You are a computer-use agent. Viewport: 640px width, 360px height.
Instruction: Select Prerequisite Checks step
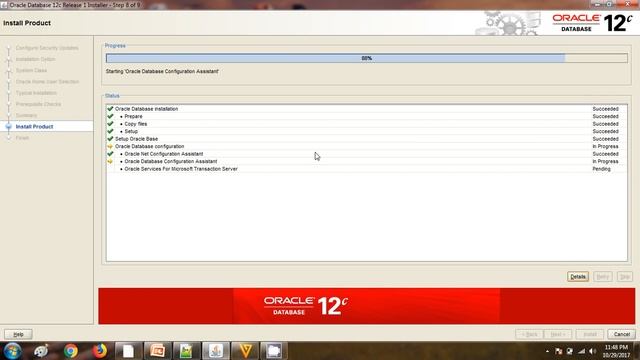pyautogui.click(x=38, y=104)
